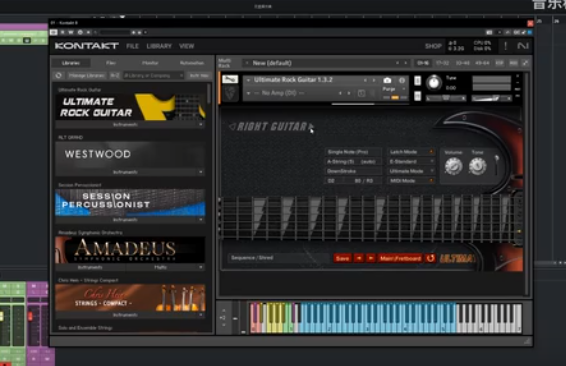566x366 pixels.
Task: Toggle the KSP button in rack header
Action: click(x=499, y=63)
